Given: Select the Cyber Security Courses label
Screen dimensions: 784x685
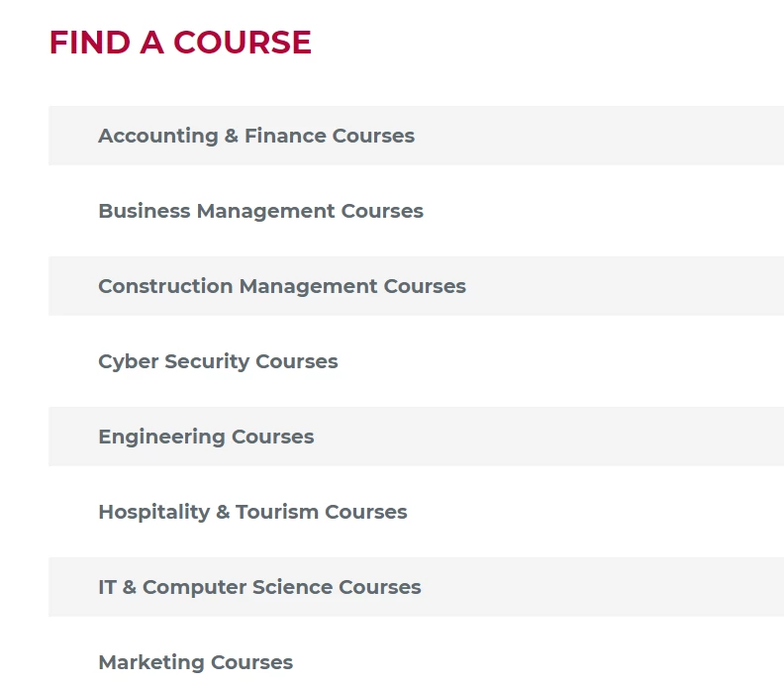Looking at the screenshot, I should [218, 362].
